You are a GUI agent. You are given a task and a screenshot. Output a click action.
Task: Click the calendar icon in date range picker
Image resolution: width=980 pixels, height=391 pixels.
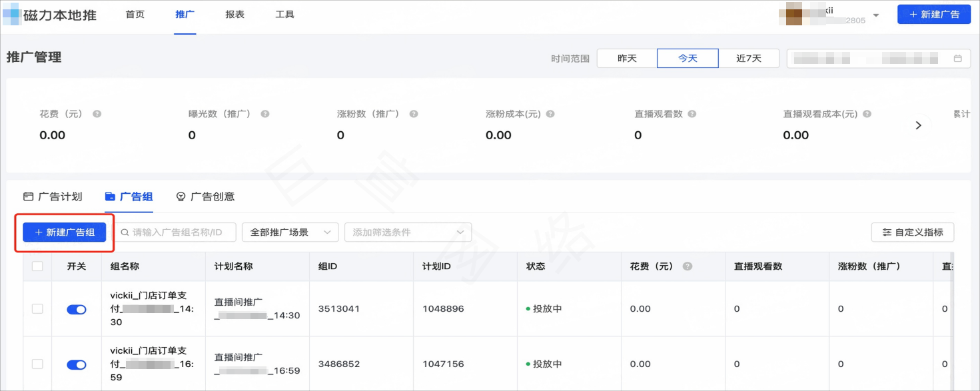959,58
